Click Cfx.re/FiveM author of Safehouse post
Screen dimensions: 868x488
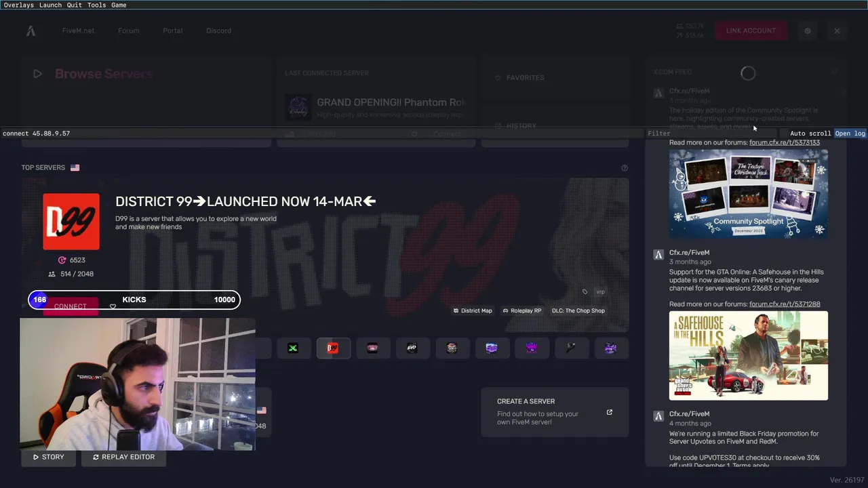click(689, 253)
